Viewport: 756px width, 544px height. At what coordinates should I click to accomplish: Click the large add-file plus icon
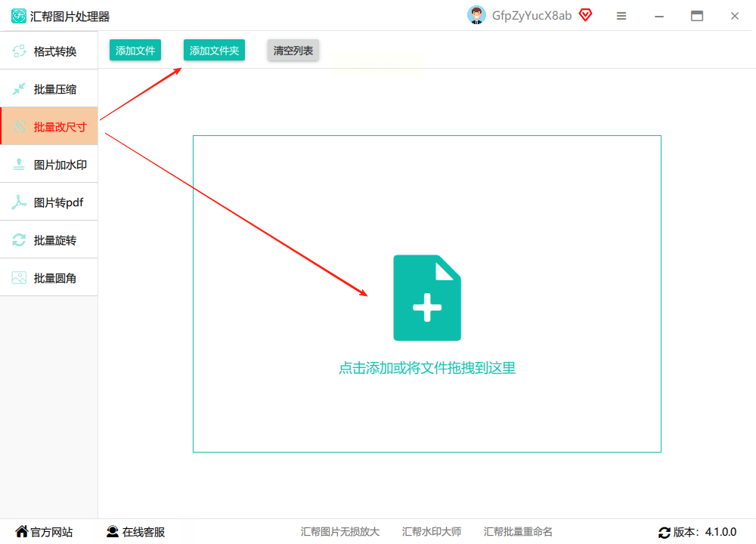coord(427,298)
